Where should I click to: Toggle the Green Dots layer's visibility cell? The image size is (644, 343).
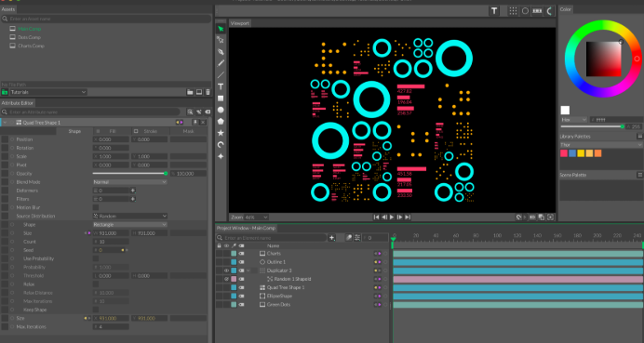226,305
